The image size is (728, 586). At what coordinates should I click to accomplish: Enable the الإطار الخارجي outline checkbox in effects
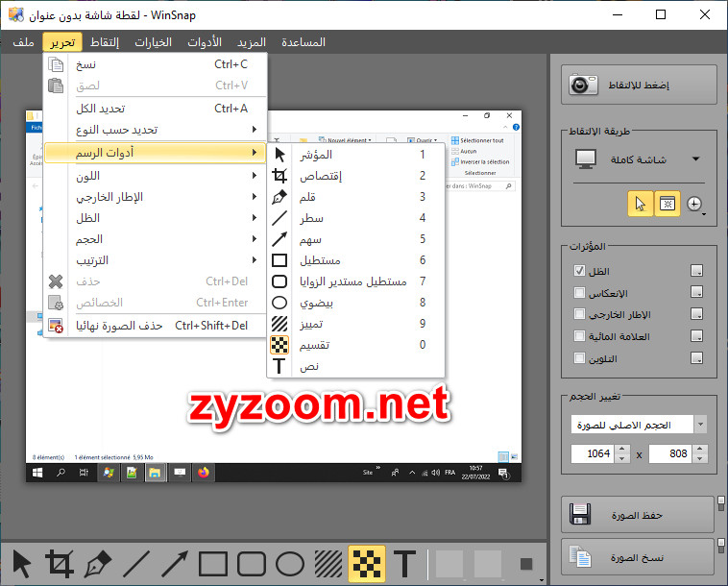pos(579,314)
